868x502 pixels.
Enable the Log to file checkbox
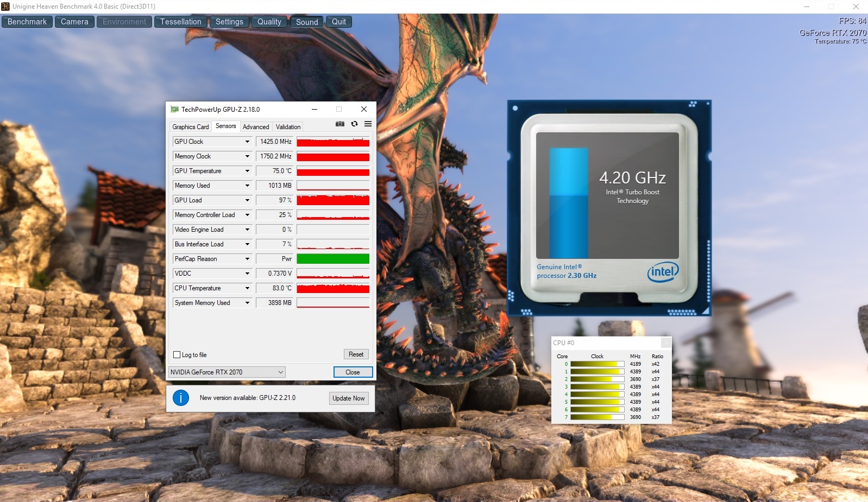pos(177,355)
